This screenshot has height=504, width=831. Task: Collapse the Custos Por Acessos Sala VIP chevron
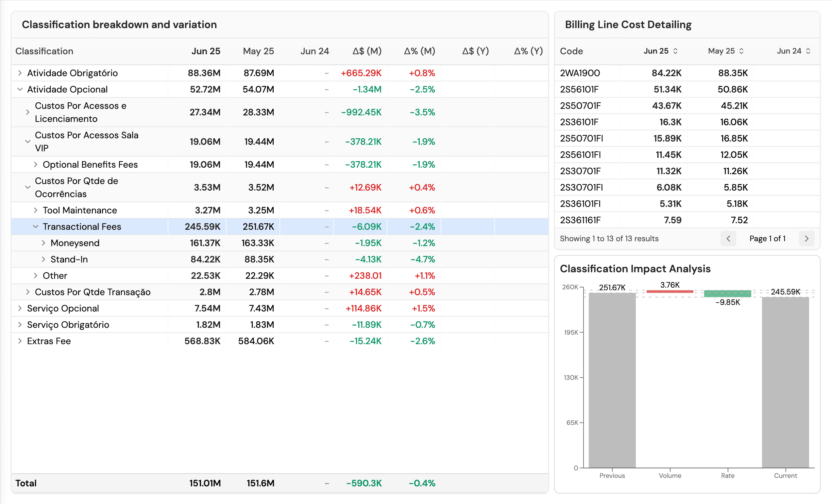pyautogui.click(x=28, y=142)
